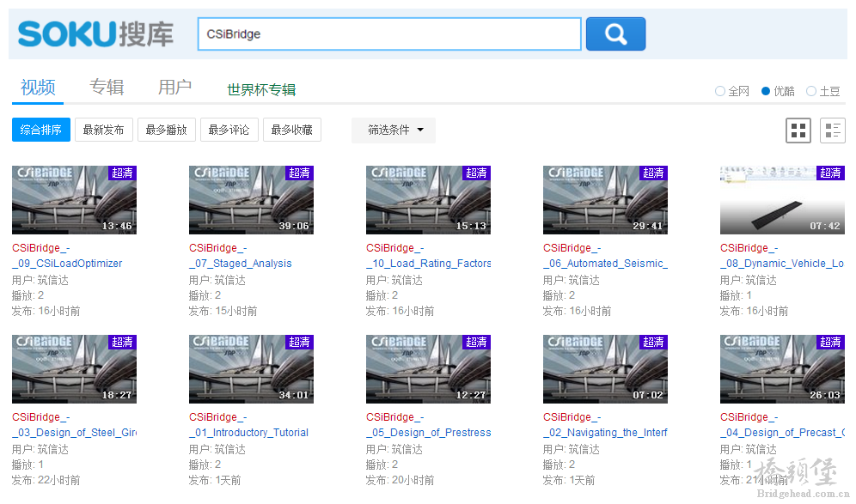Open the 29:41 video thumbnail
Viewport: 856px width, 504px height.
(605, 200)
